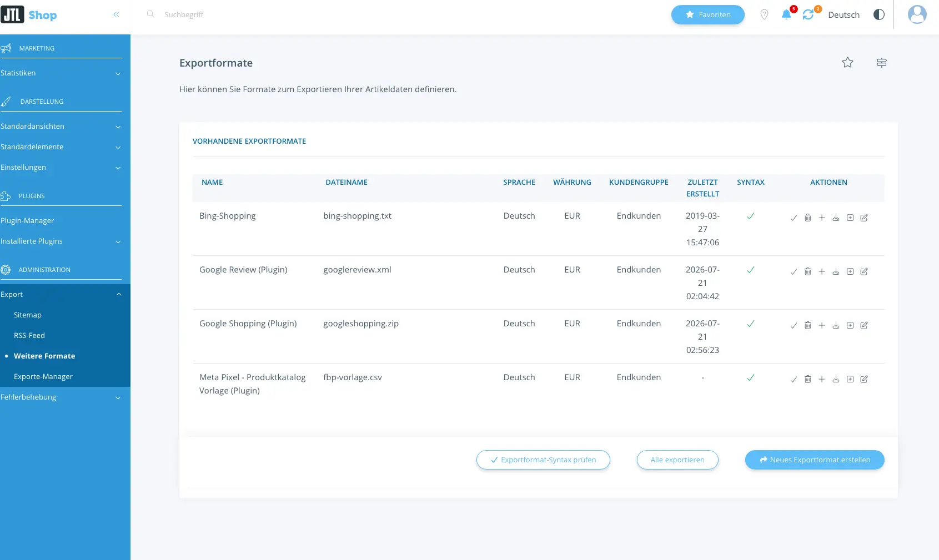Check syntax of Bing-Shopping via its checkmark action
Viewport: 939px width, 560px height.
pyautogui.click(x=794, y=218)
